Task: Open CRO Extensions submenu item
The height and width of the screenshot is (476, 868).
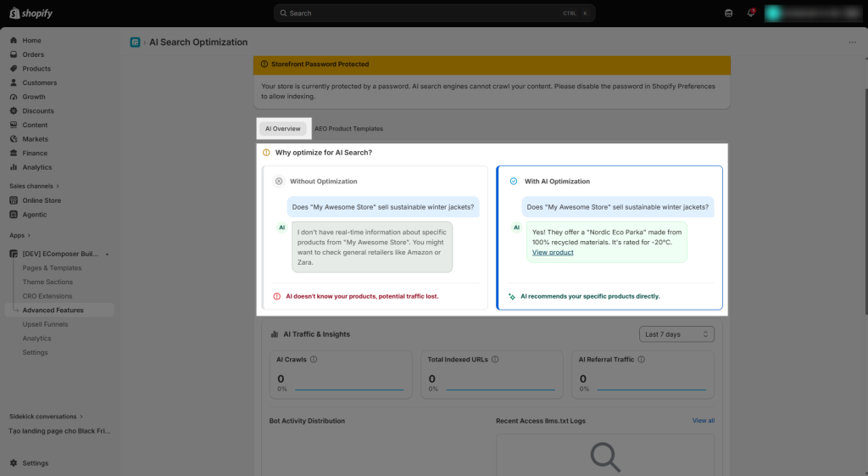Action: point(47,296)
